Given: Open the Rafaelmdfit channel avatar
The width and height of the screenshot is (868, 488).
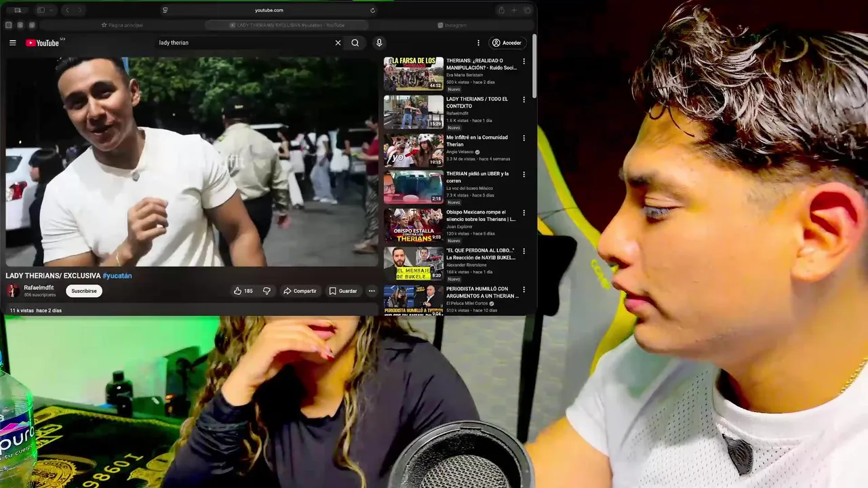Looking at the screenshot, I should click(x=13, y=291).
